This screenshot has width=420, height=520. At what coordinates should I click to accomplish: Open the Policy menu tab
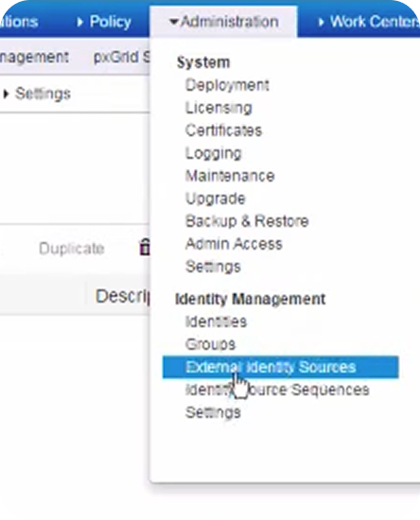103,22
